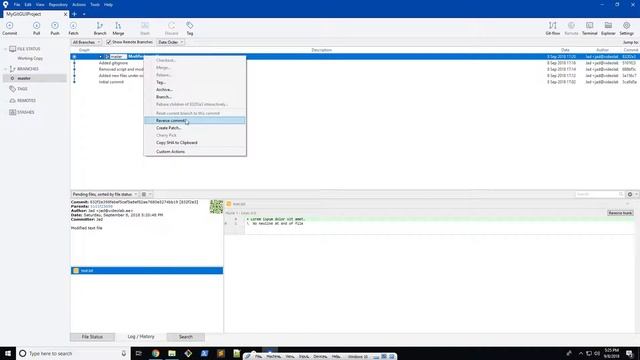The width and height of the screenshot is (640, 360).
Task: Choose Copy SHA to Clipboard
Action: 195,142
